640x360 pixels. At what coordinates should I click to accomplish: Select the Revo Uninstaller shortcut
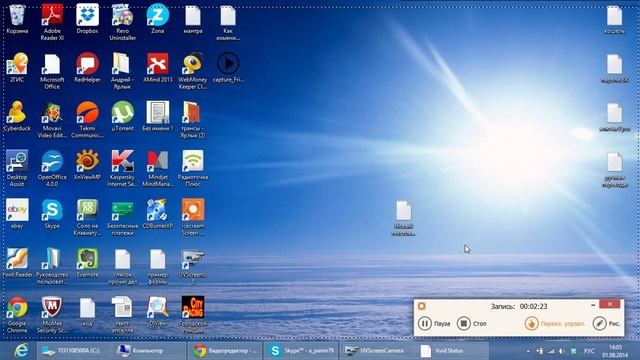click(x=122, y=22)
